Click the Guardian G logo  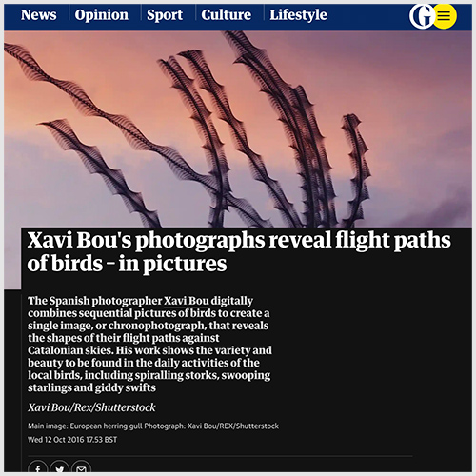point(421,16)
